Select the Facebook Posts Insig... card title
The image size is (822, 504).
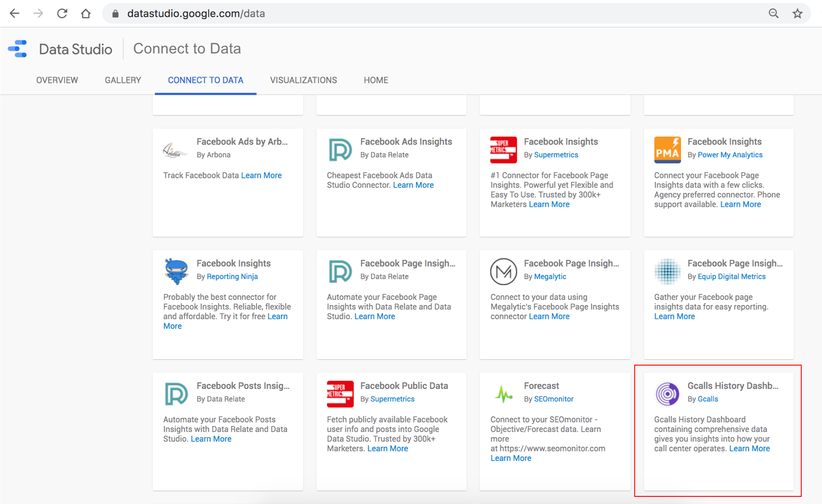[243, 386]
